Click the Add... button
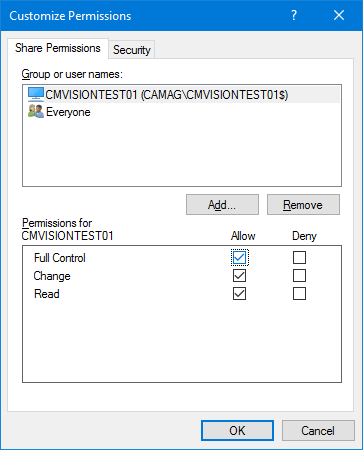Screen dimensions: 363x450 222,205
